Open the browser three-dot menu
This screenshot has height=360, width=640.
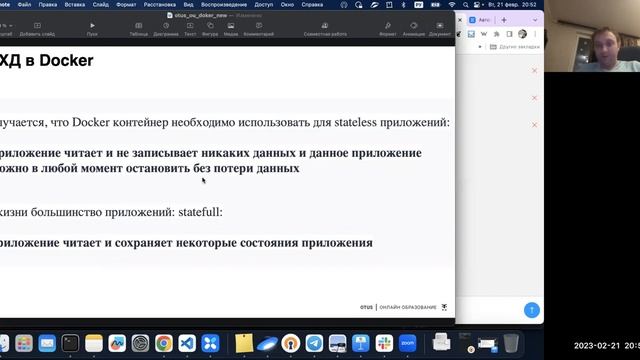tap(535, 34)
